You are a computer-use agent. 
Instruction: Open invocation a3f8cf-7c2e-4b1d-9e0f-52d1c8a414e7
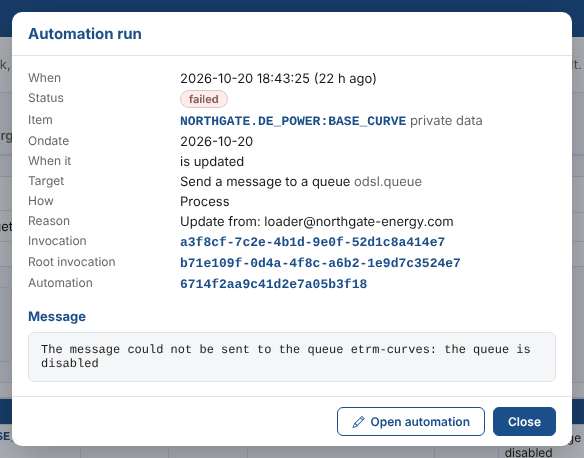tap(312, 242)
